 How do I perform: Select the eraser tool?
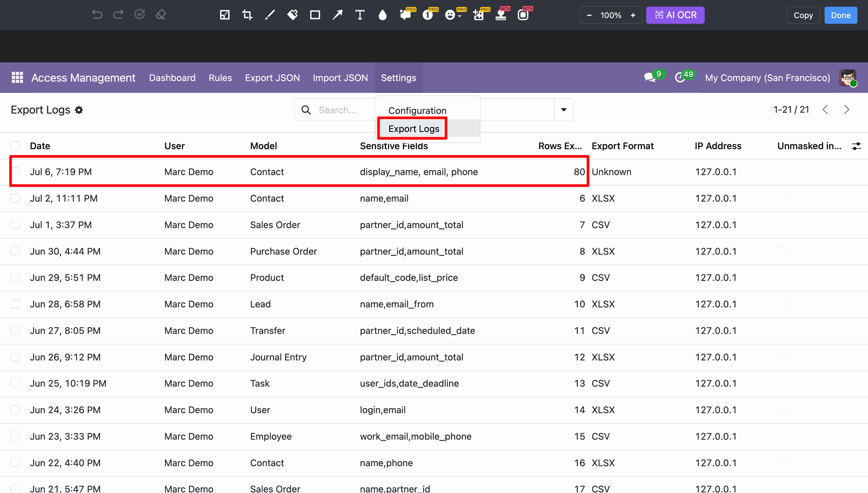pos(161,15)
